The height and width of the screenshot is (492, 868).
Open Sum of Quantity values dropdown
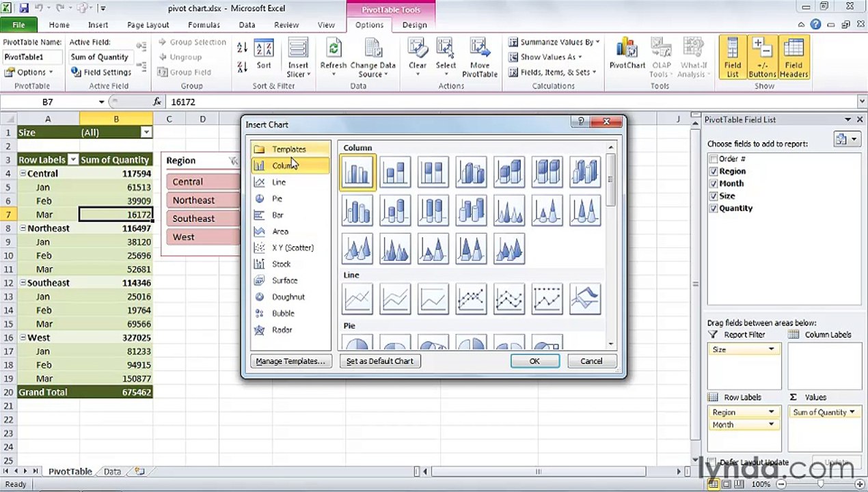click(x=852, y=412)
